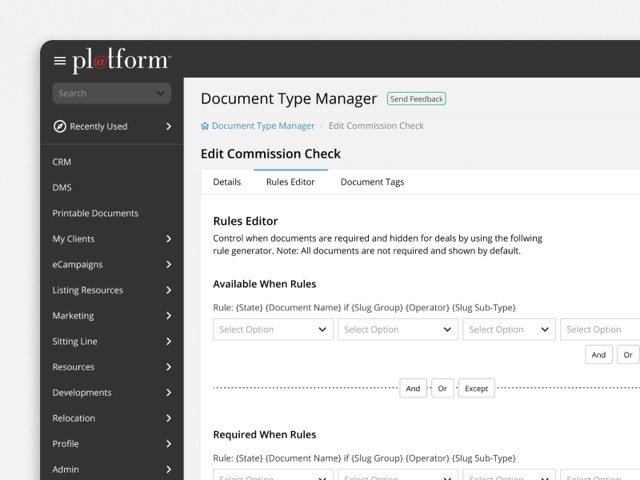Expand Relocation submenu arrow
This screenshot has height=480, width=640.
[x=169, y=418]
